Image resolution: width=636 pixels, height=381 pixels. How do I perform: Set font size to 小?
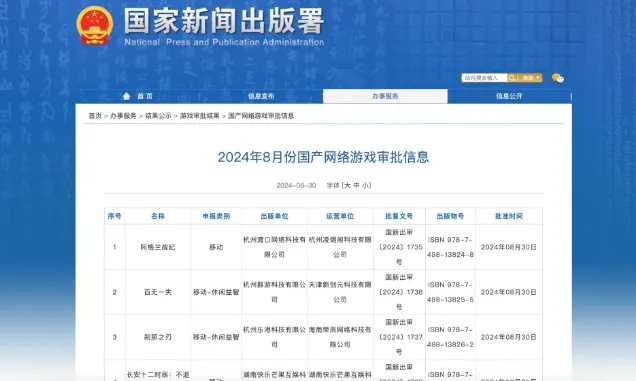[365, 185]
